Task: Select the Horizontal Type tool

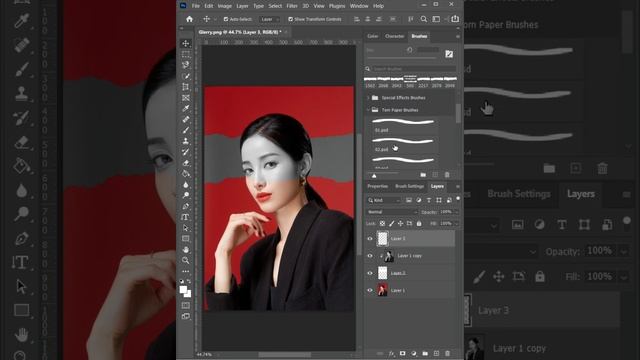Action: pyautogui.click(x=186, y=217)
